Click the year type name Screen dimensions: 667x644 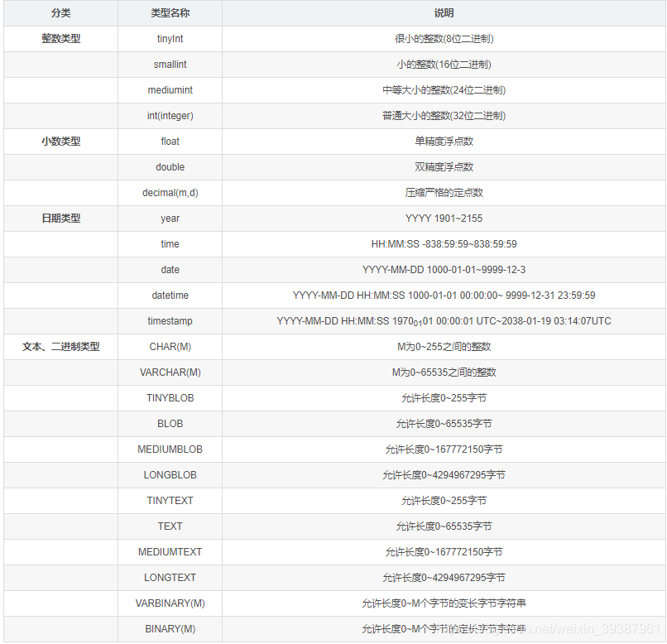pos(170,219)
